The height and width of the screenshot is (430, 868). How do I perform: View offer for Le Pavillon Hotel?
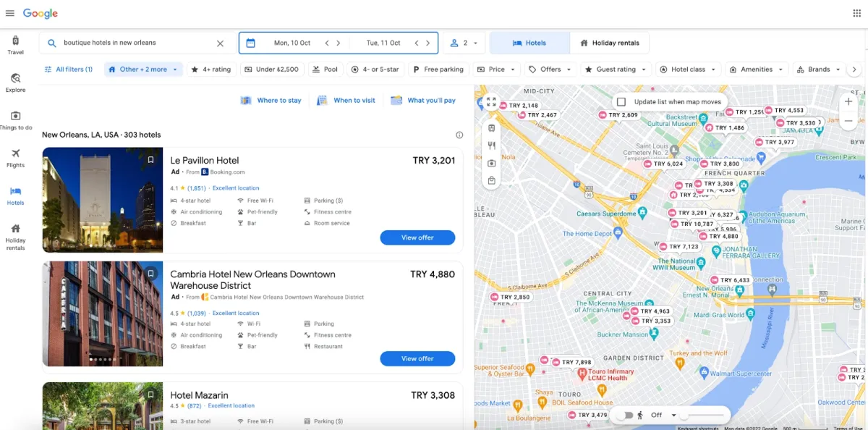(x=417, y=237)
